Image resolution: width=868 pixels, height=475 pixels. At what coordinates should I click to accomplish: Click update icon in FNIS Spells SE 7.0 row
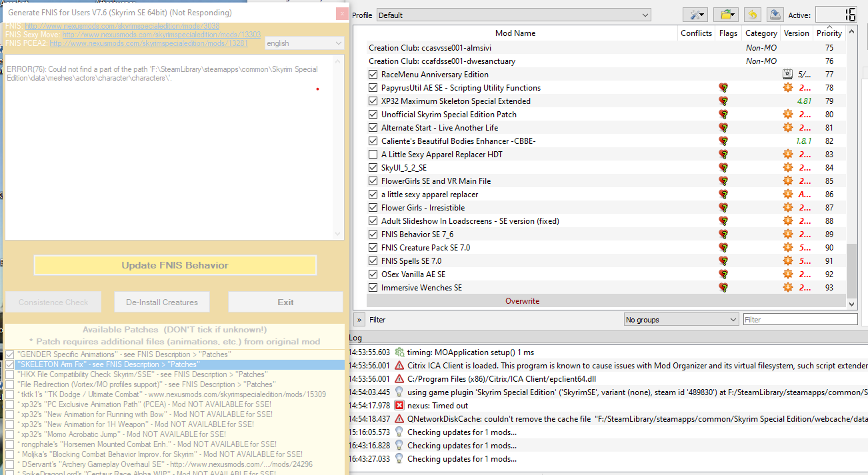tap(787, 261)
